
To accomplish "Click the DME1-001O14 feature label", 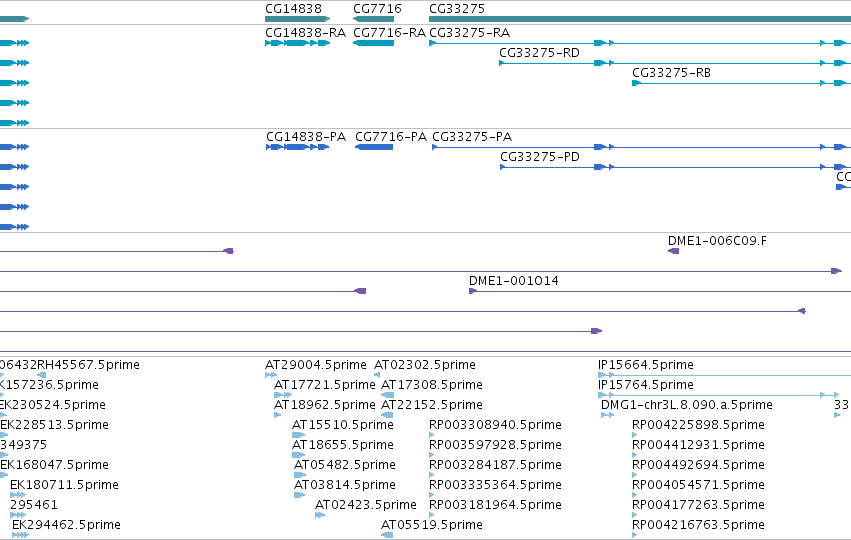I will coord(513,281).
